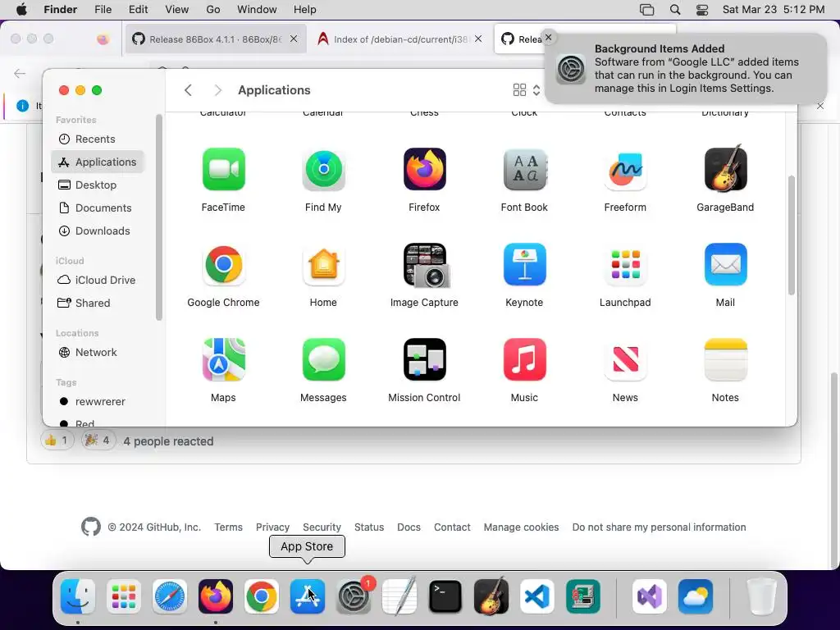Open Shared in Finder sidebar
This screenshot has width=840, height=630.
98,304
